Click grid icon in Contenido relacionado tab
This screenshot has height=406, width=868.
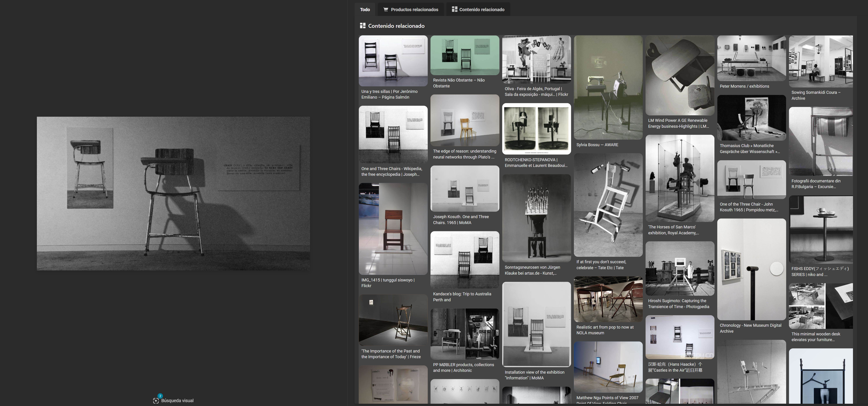[x=454, y=9]
